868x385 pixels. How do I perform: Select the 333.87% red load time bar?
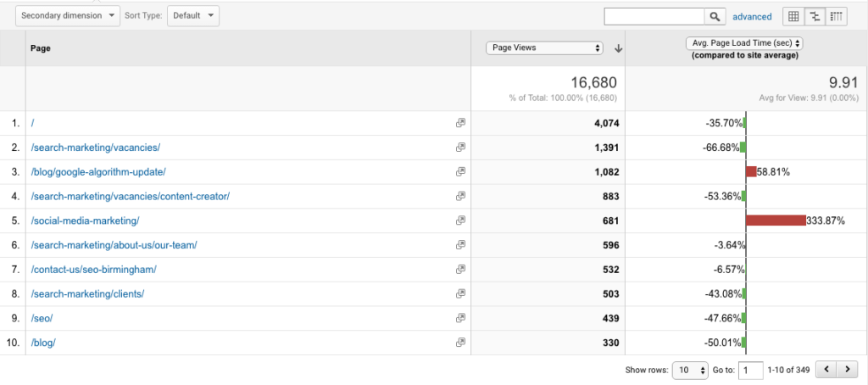(x=776, y=220)
